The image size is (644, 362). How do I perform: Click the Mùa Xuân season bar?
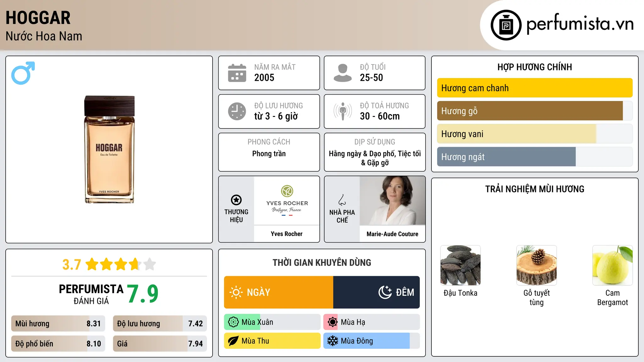tap(272, 322)
